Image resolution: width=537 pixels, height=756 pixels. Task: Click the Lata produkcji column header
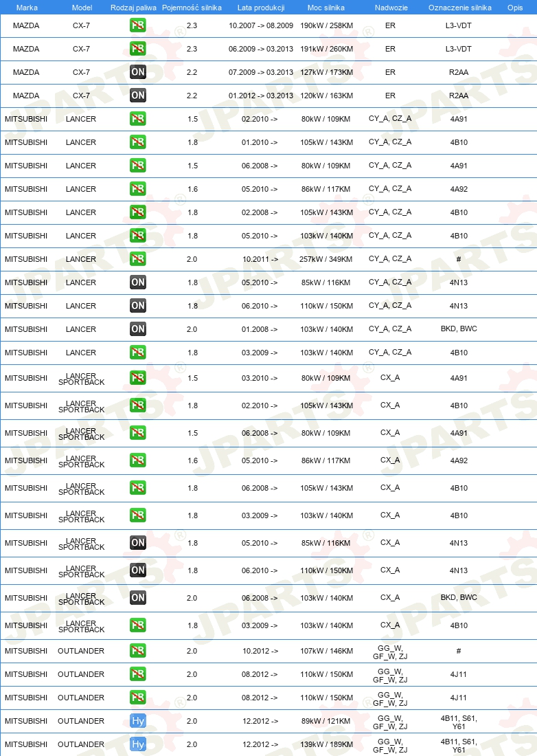click(x=260, y=8)
